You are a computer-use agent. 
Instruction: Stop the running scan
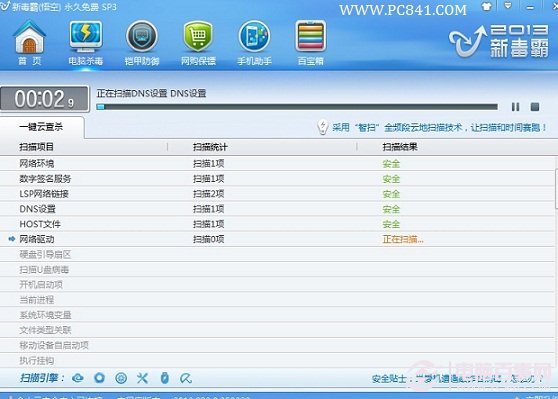pos(535,107)
